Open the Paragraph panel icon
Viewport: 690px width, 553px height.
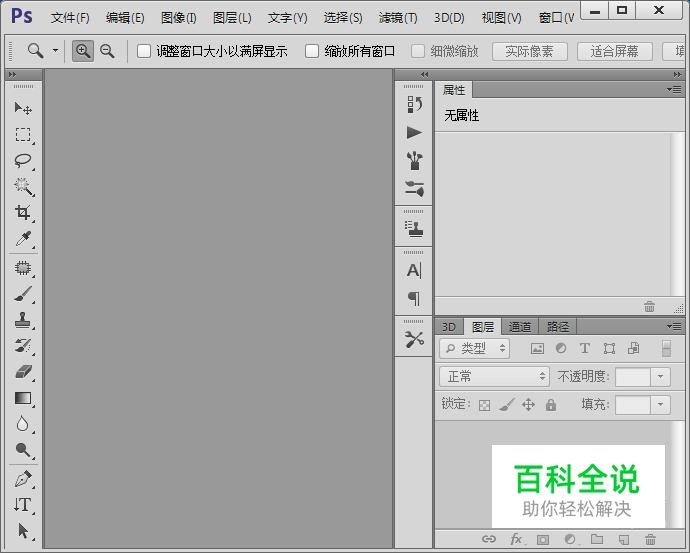[x=414, y=298]
